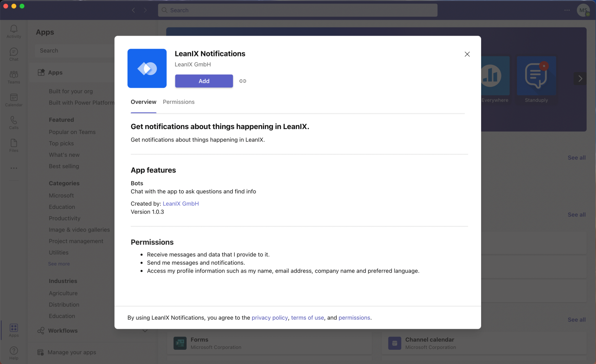
Task: Add the LeanIX Notifications app
Action: [x=204, y=81]
